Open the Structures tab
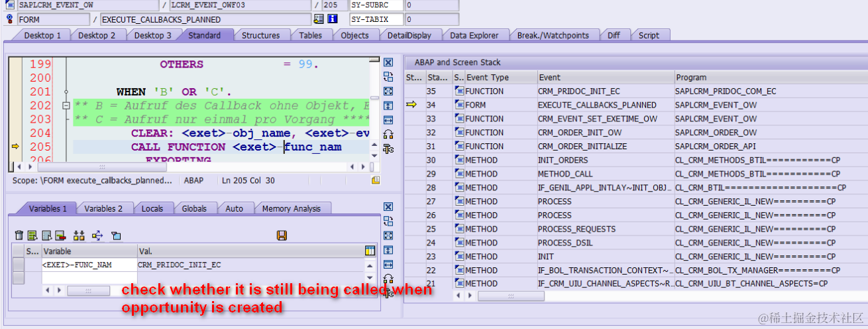Image resolution: width=868 pixels, height=329 pixels. [260, 35]
